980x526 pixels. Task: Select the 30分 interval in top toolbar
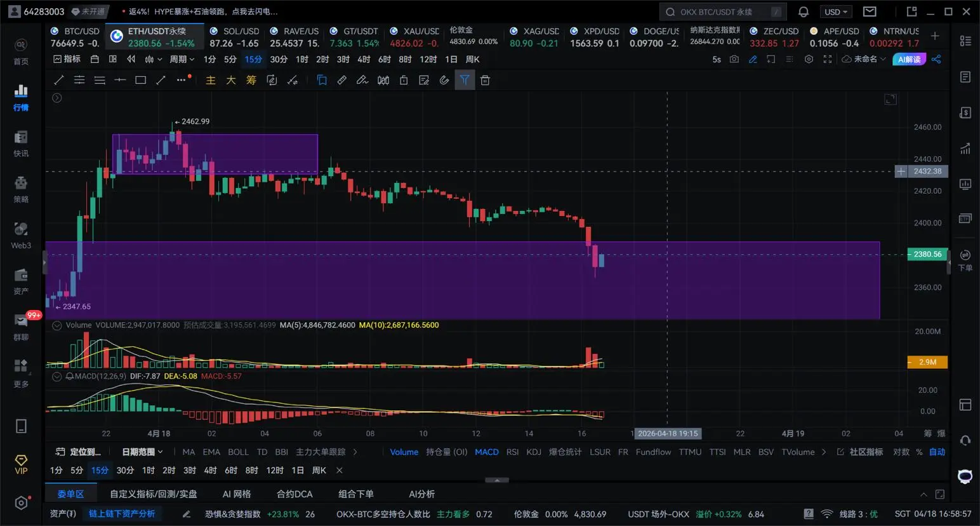(x=279, y=59)
